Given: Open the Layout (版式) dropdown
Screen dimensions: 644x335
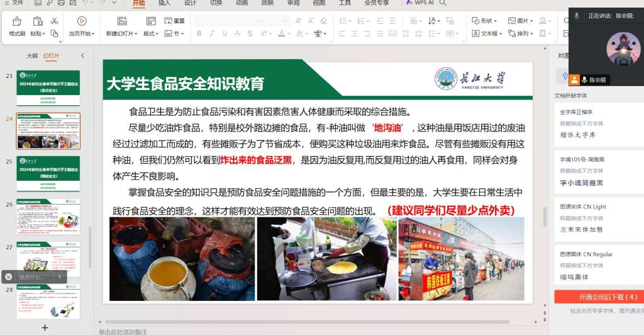Looking at the screenshot, I should [152, 33].
